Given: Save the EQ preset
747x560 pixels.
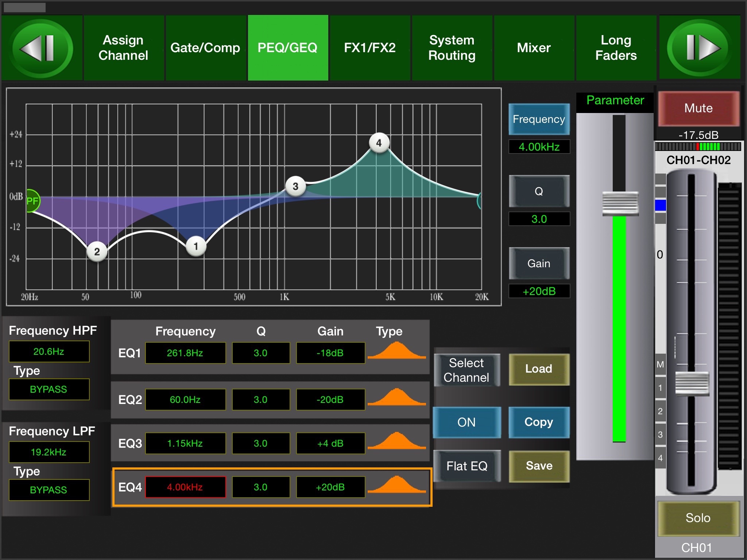Looking at the screenshot, I should (539, 466).
